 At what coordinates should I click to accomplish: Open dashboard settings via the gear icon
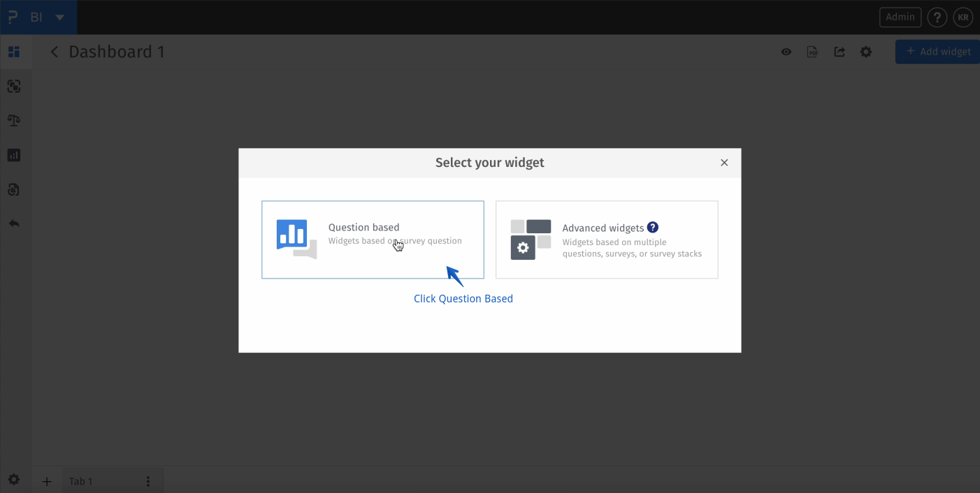point(865,52)
